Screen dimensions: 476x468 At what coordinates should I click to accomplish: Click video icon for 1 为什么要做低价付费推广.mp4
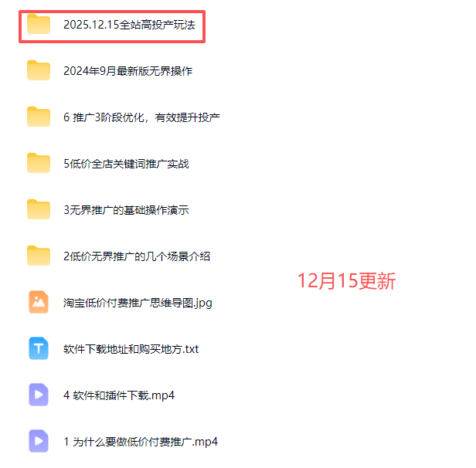39,441
